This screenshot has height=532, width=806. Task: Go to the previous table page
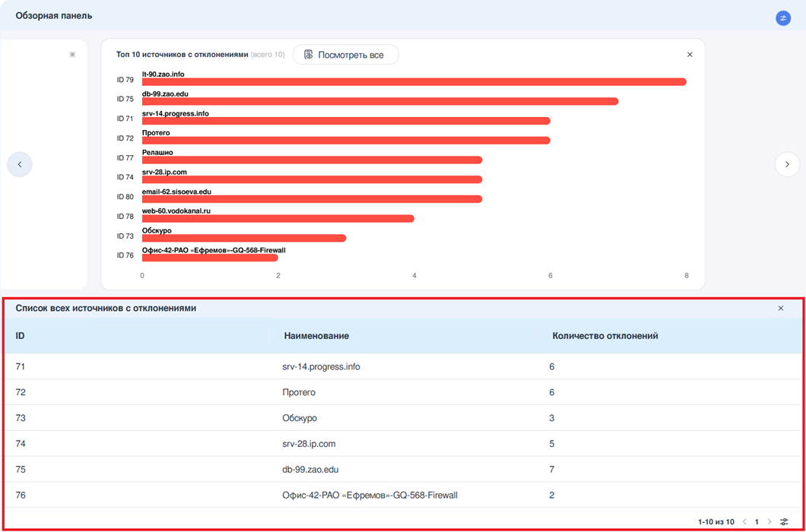744,522
